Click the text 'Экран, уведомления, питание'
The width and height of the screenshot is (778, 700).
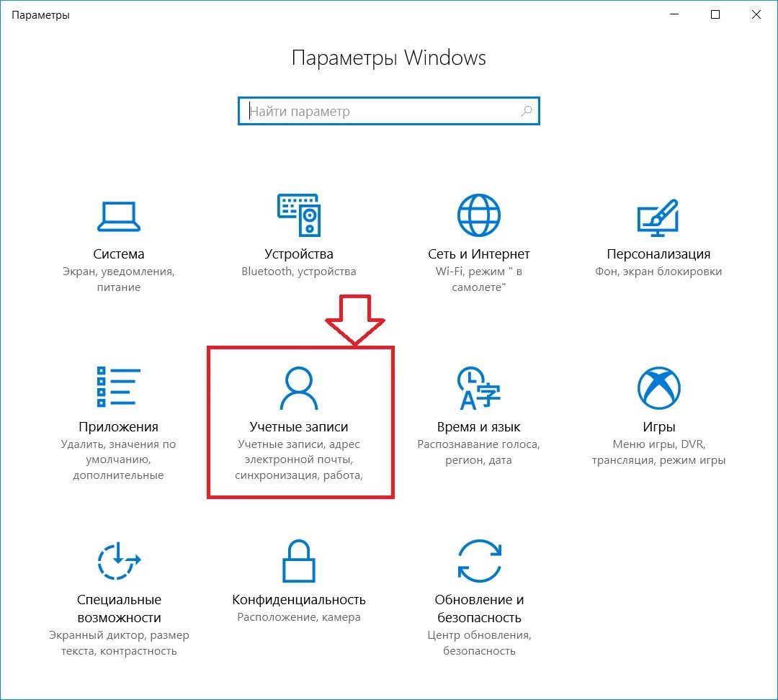tap(119, 279)
